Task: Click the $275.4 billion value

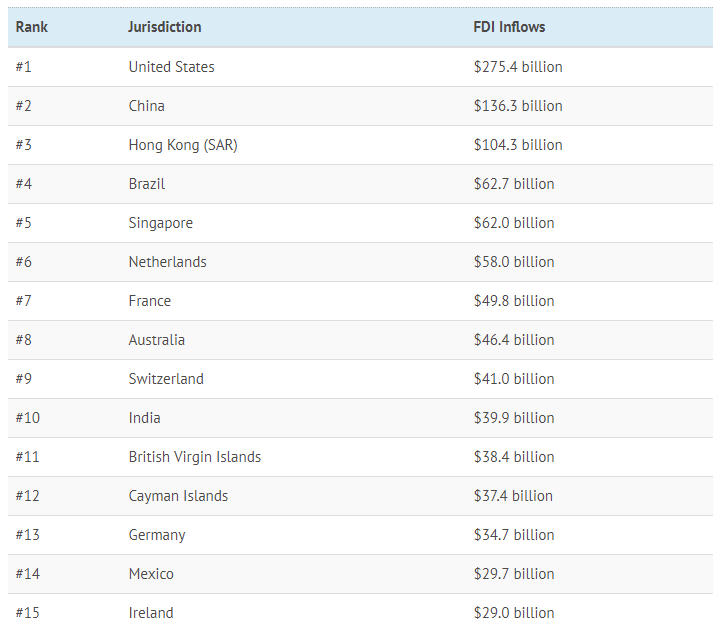Action: pyautogui.click(x=518, y=67)
